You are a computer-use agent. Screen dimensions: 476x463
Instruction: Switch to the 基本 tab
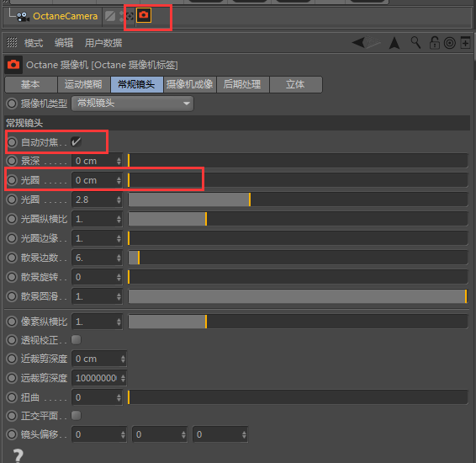(x=30, y=84)
